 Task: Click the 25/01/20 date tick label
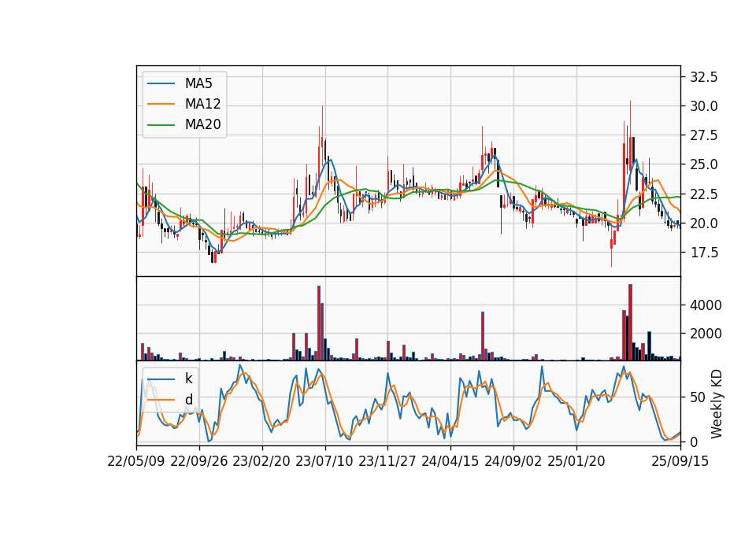[x=576, y=461]
